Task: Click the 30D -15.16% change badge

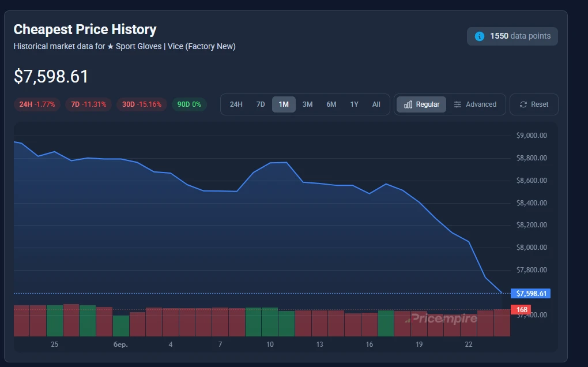Action: click(141, 104)
